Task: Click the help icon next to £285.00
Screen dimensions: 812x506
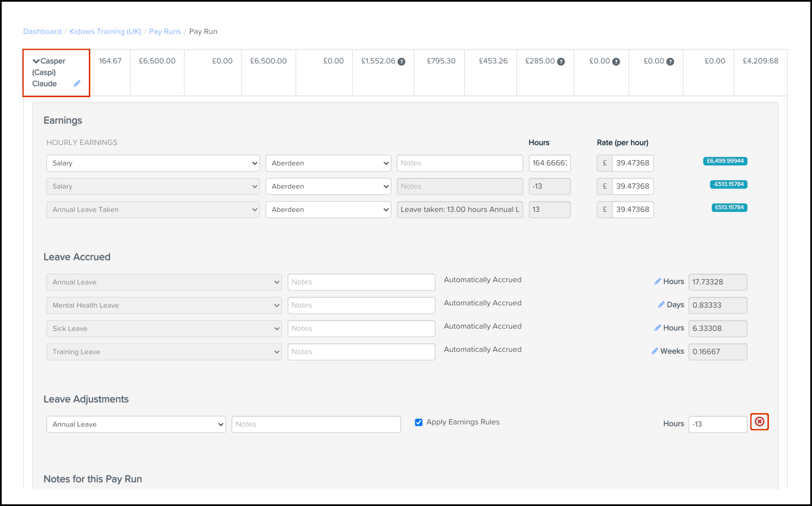Action: point(561,61)
